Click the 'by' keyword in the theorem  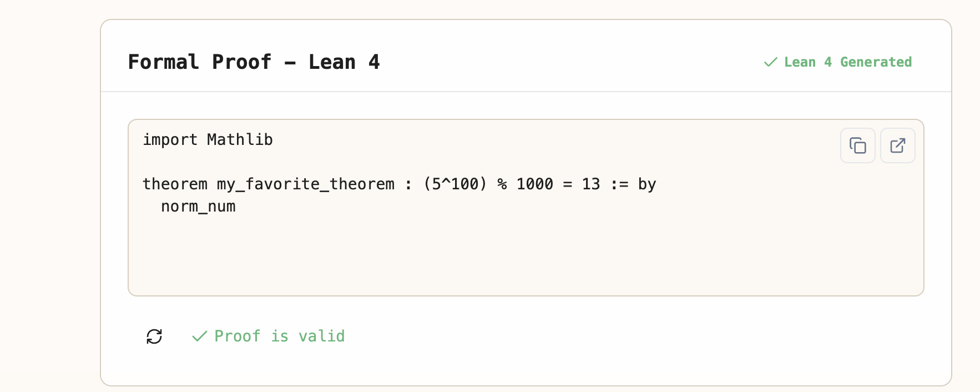[647, 184]
